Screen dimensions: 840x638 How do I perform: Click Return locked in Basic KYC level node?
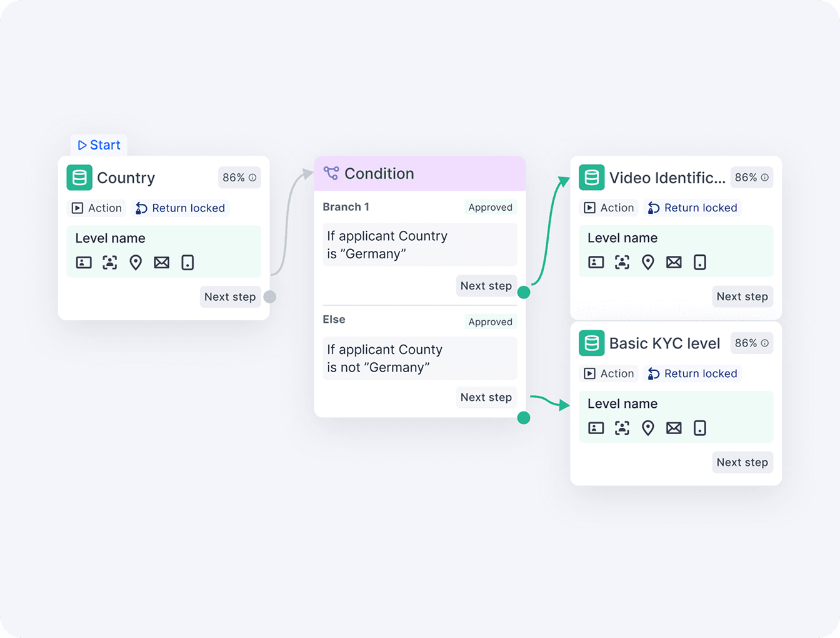tap(693, 373)
